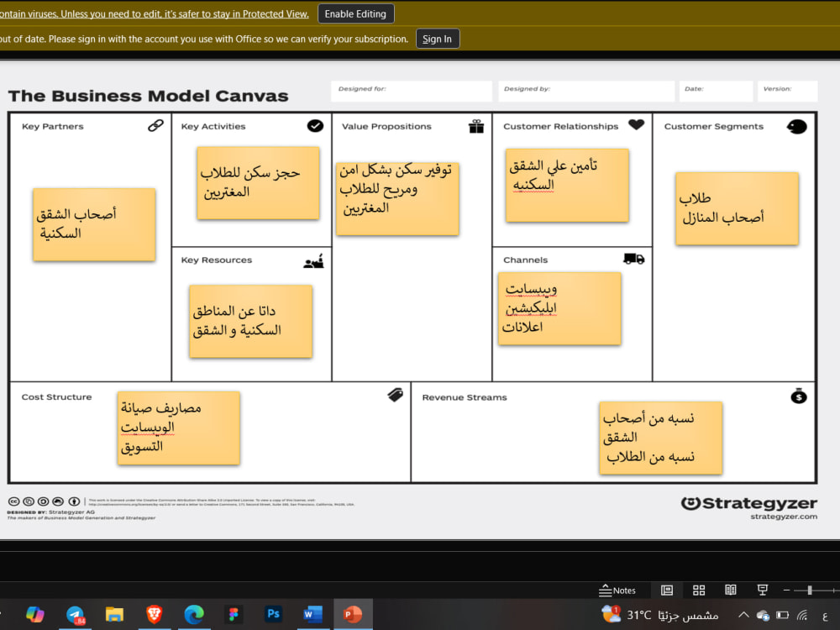Click the Revenue Streams money bag icon
The image size is (840, 630).
[799, 396]
